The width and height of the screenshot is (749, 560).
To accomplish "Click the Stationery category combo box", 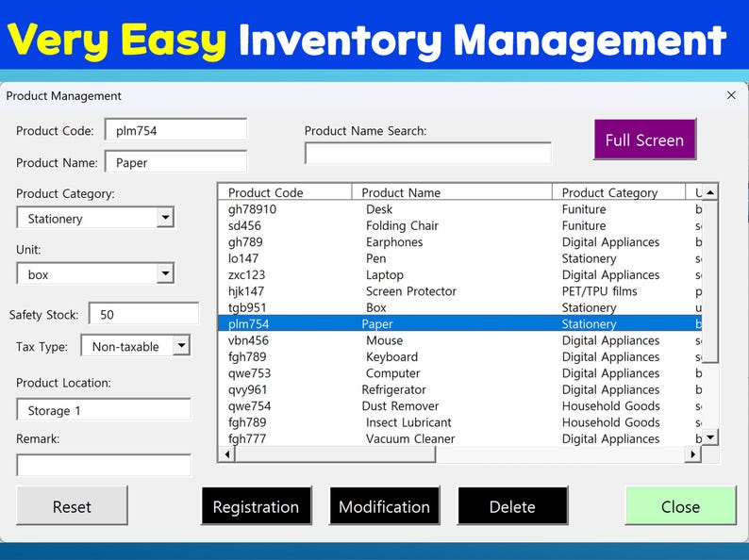I will click(x=95, y=218).
